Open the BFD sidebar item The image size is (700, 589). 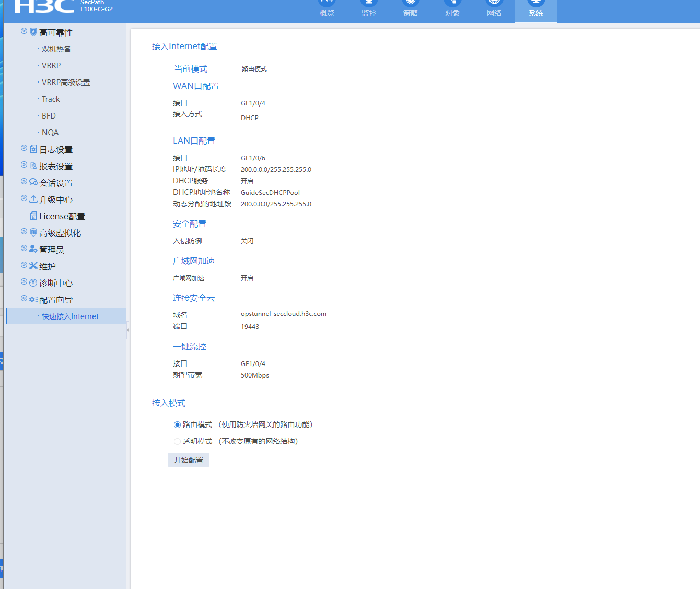click(49, 116)
